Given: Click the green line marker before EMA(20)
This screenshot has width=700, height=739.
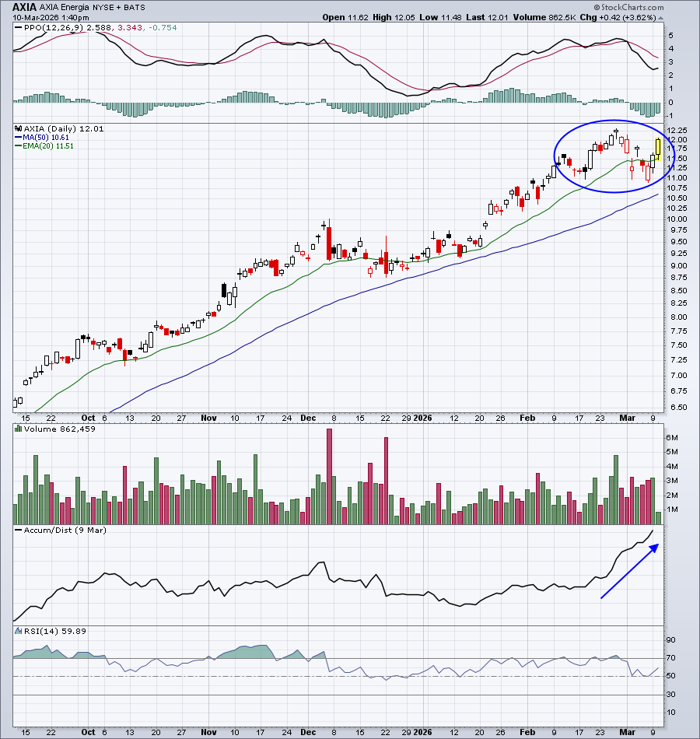Looking at the screenshot, I should (x=19, y=146).
